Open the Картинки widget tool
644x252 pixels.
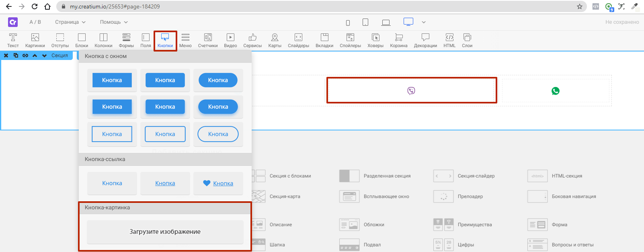pos(35,41)
